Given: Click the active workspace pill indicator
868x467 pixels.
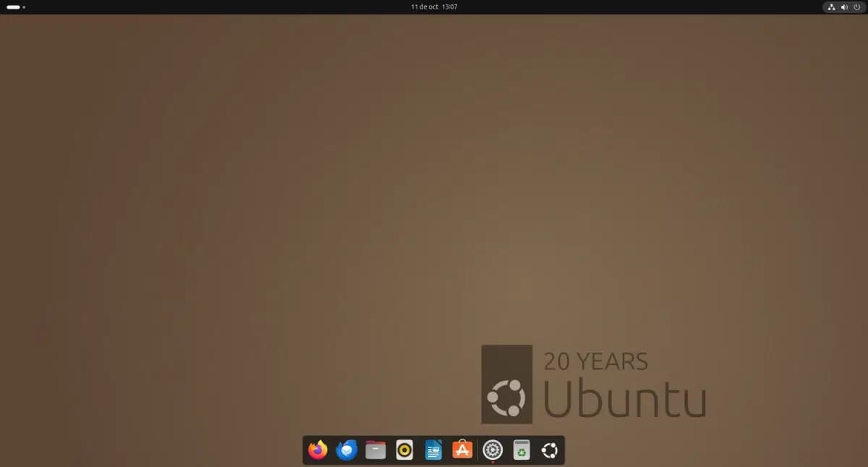Looking at the screenshot, I should pyautogui.click(x=13, y=7).
